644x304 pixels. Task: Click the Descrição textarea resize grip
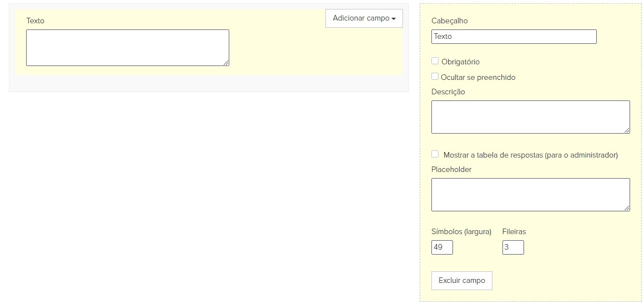coord(627,130)
